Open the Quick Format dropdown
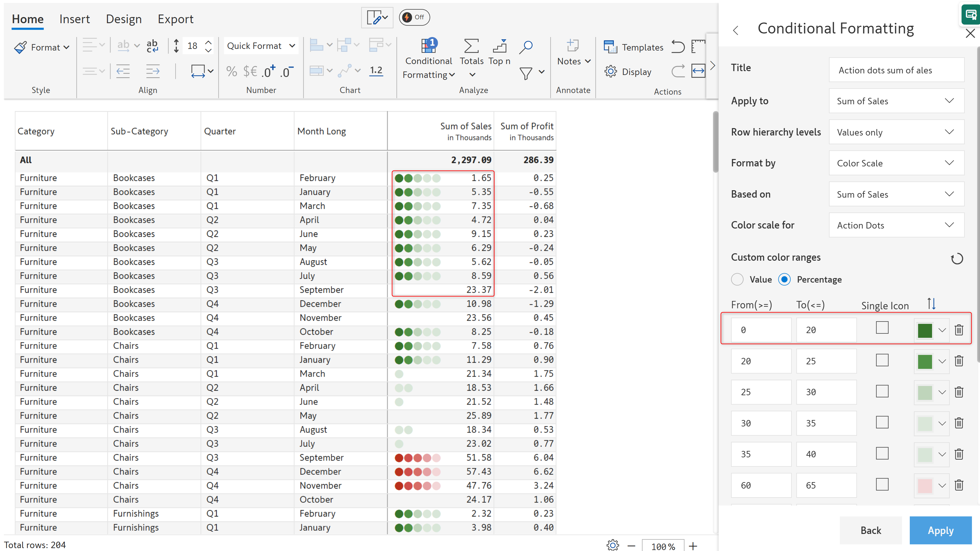This screenshot has height=551, width=980. [261, 46]
